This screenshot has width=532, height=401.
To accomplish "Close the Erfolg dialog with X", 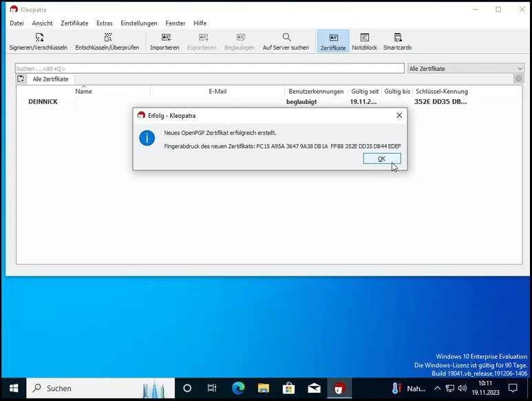I will (x=399, y=116).
